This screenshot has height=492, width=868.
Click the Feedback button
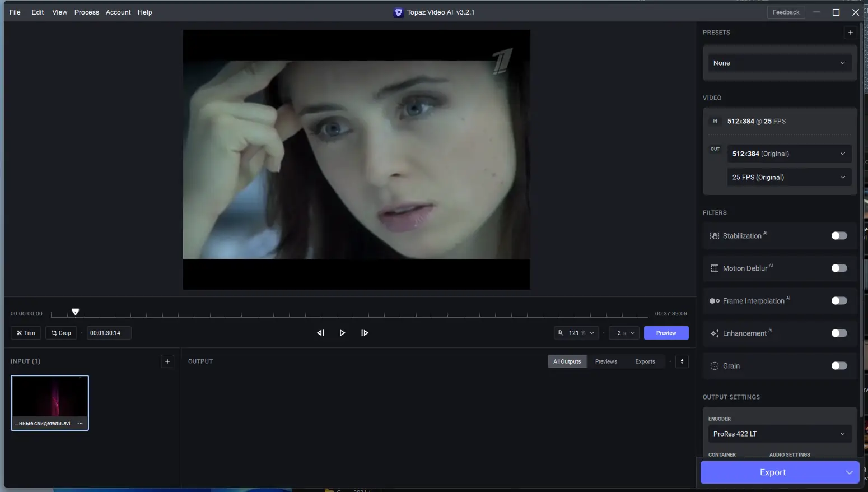pos(786,12)
